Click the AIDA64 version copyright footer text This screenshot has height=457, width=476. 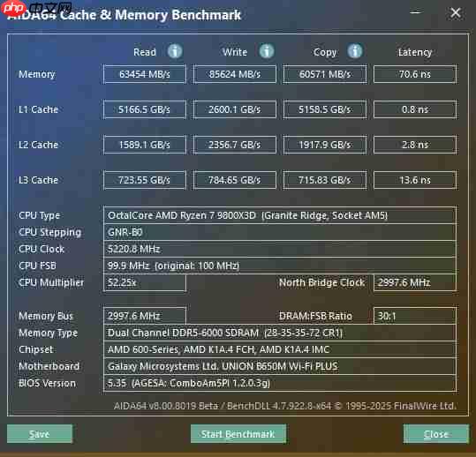click(x=284, y=406)
